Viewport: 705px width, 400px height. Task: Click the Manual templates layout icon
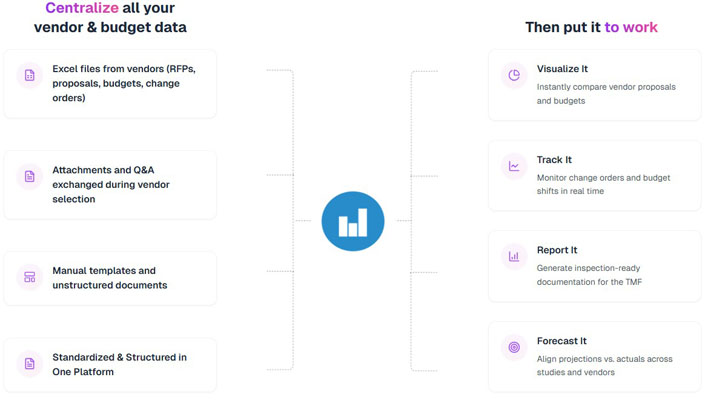(x=30, y=276)
